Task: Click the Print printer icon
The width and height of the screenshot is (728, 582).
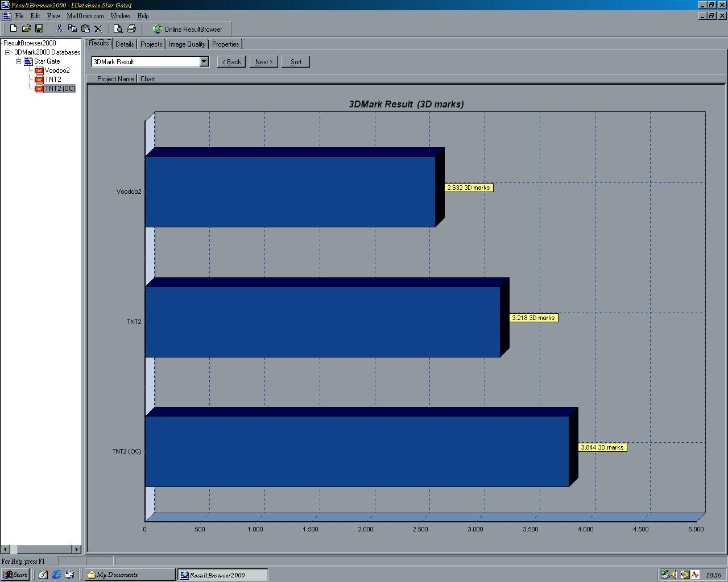Action: [131, 28]
